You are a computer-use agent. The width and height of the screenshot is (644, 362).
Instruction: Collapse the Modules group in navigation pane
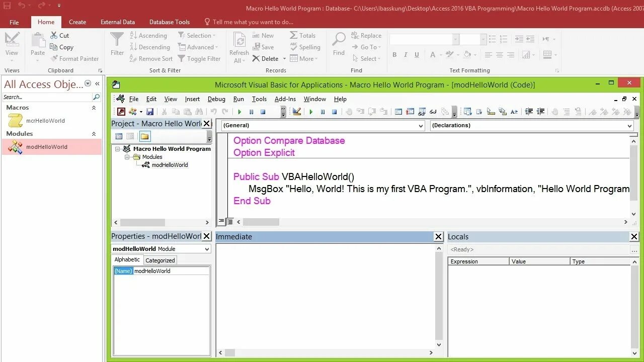click(94, 134)
